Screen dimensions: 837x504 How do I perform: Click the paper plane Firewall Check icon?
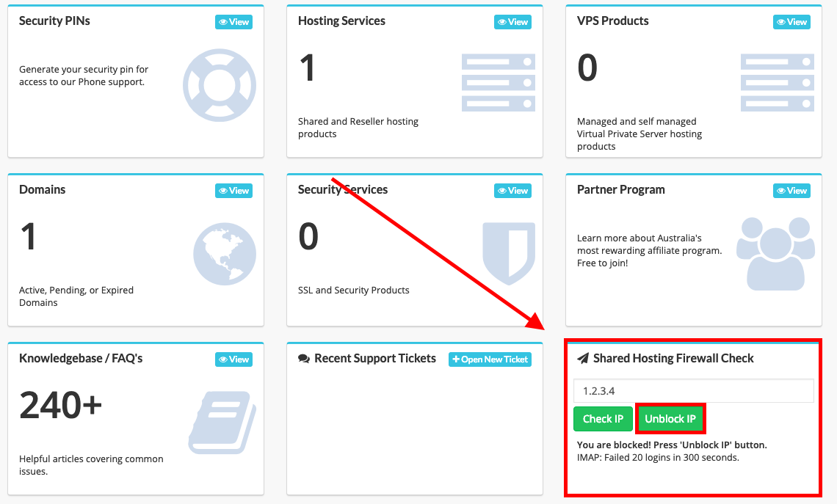(583, 359)
